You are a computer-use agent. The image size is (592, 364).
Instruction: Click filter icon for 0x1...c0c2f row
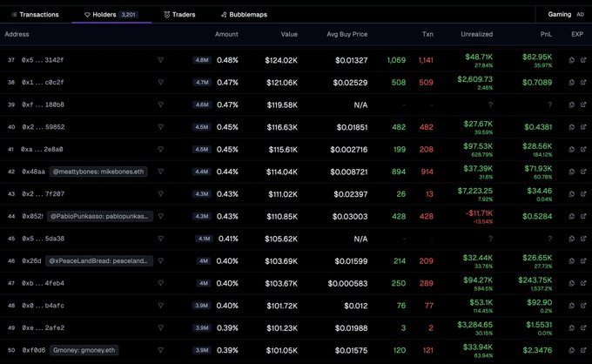[x=161, y=83]
